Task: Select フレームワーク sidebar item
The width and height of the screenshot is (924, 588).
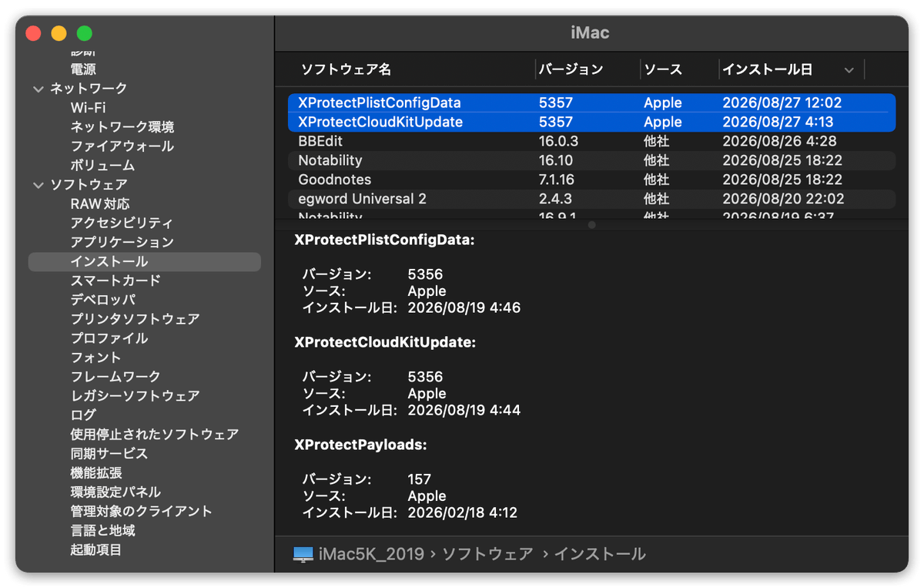Action: coord(115,377)
